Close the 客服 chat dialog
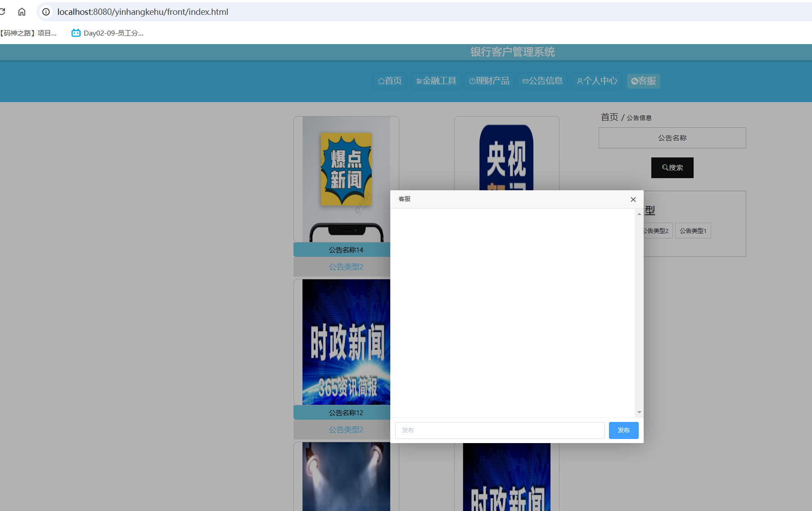The height and width of the screenshot is (511, 812). point(633,199)
